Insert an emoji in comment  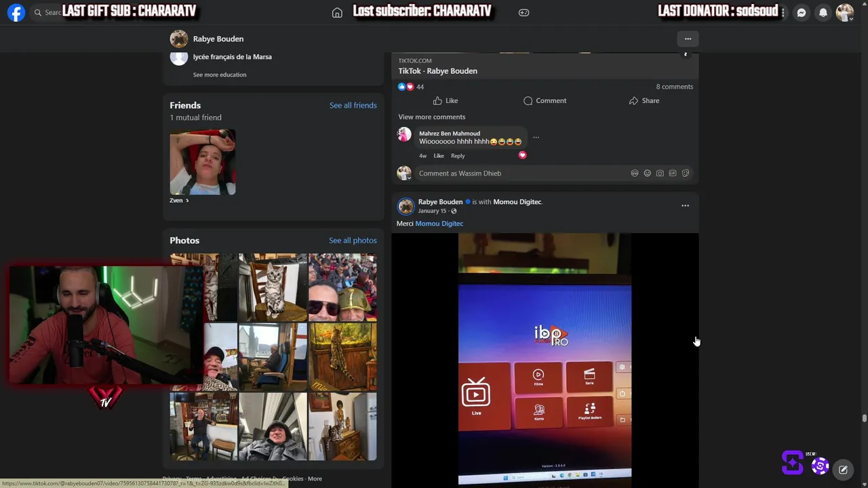click(648, 174)
